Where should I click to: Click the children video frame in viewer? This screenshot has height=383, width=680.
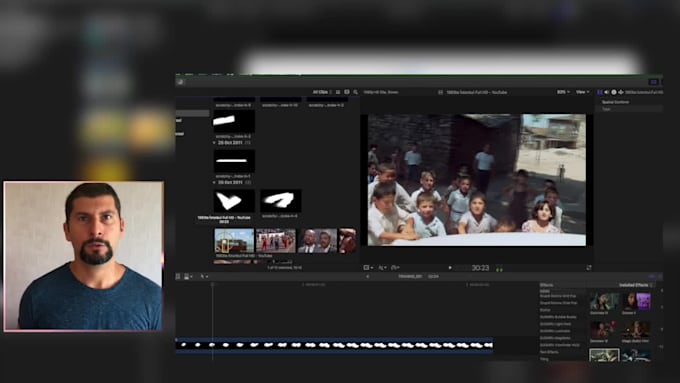pyautogui.click(x=477, y=180)
